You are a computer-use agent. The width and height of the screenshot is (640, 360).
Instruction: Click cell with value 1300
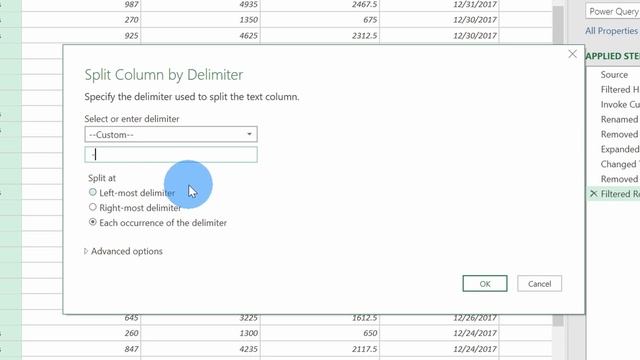click(200, 333)
